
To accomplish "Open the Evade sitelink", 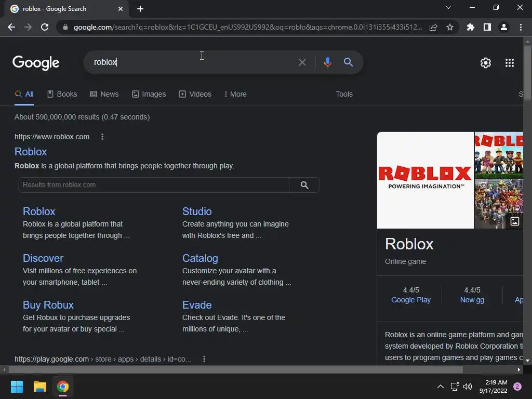I will [197, 305].
